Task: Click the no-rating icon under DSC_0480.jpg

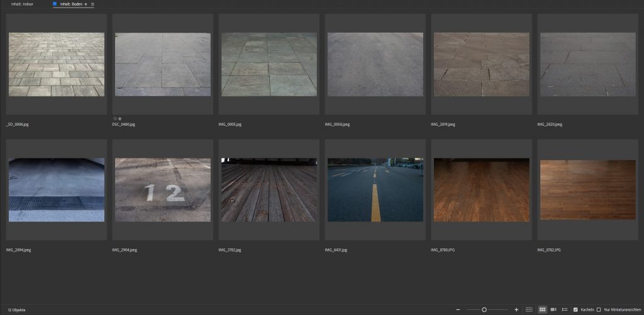Action: coord(115,118)
